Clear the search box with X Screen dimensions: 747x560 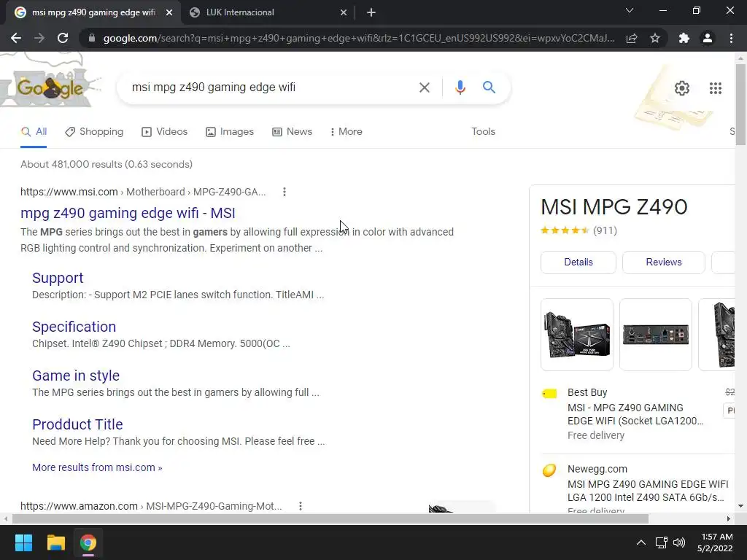tap(424, 87)
